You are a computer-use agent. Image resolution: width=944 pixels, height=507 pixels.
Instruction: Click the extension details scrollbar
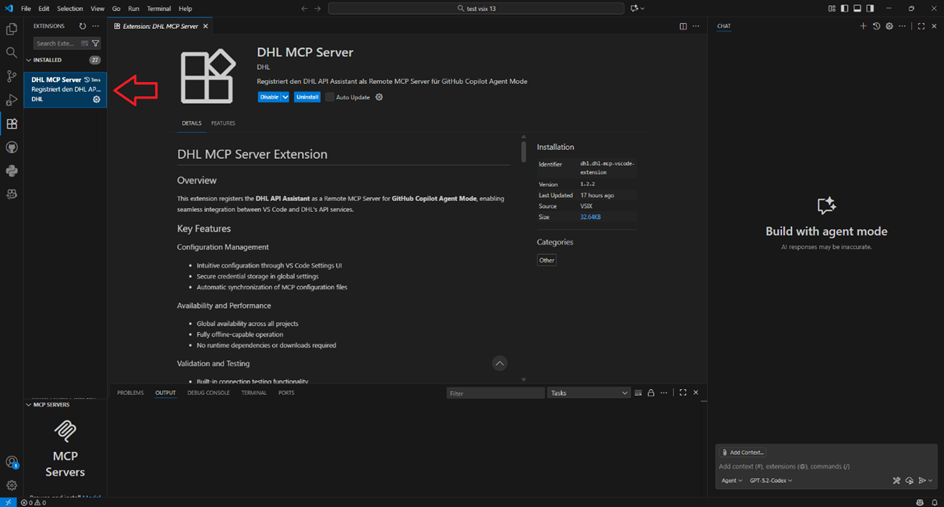coord(523,151)
